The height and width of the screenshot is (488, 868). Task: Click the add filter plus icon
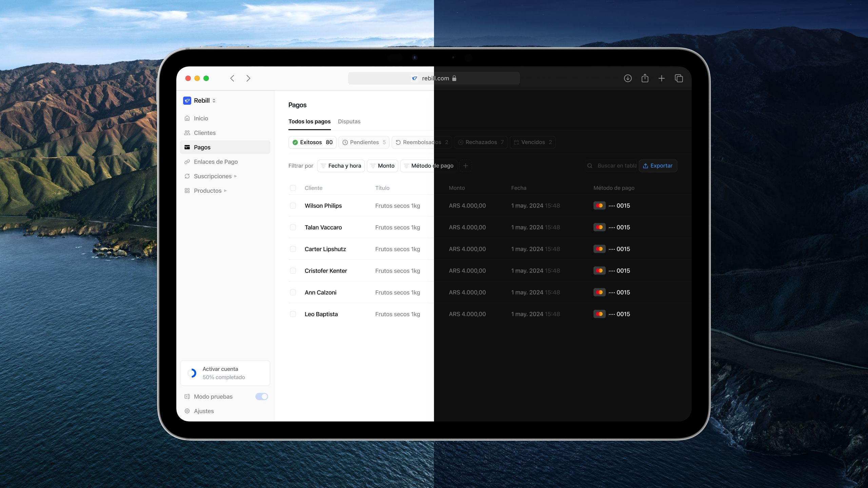[x=466, y=166]
